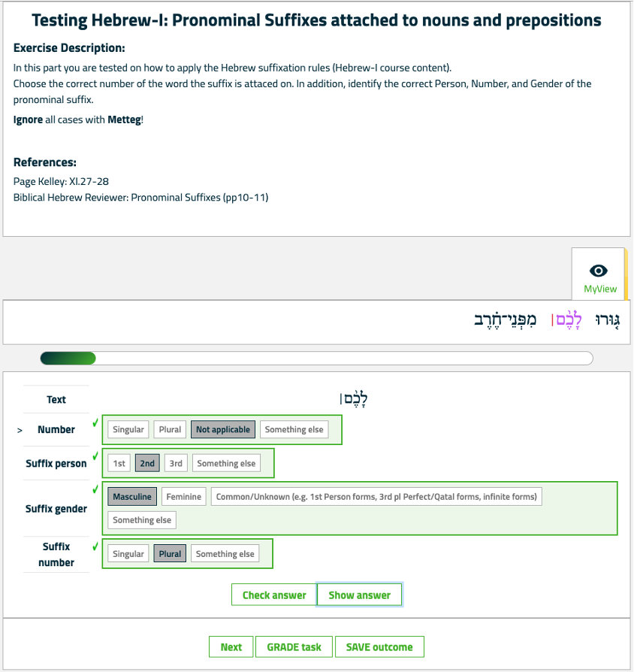Click the checkmark beside Suffix person
Image resolution: width=634 pixels, height=672 pixels.
95,456
